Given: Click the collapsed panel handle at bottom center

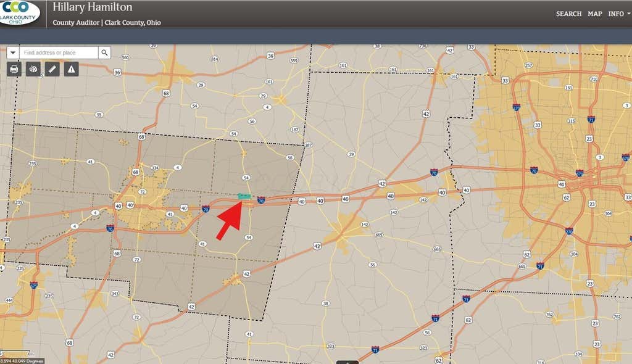Looking at the screenshot, I should 347,362.
